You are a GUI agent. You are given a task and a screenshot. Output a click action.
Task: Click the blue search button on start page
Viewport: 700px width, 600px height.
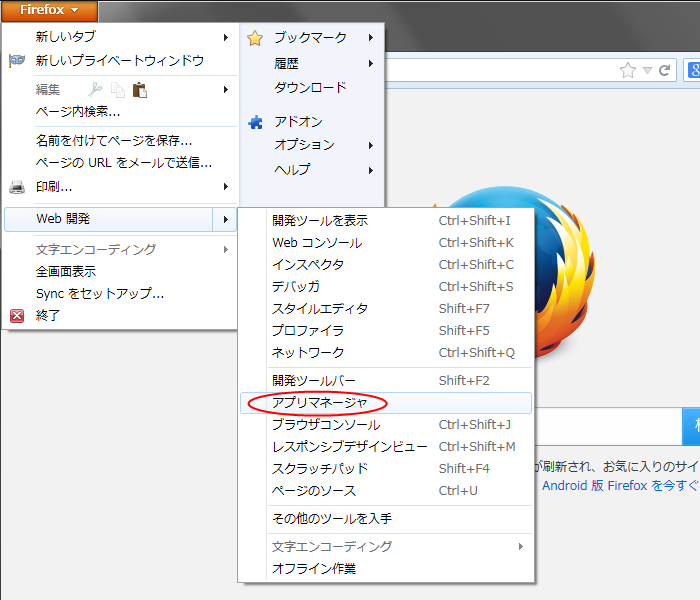click(x=692, y=426)
